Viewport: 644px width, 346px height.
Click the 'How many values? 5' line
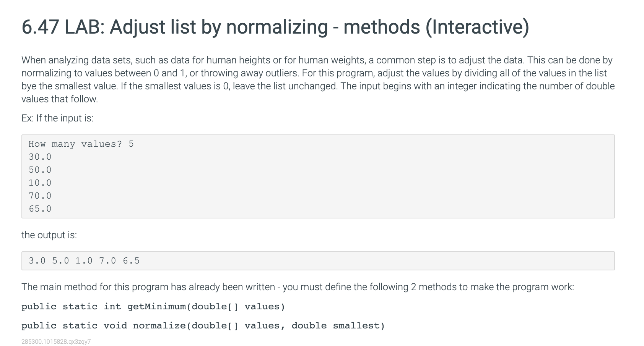click(81, 144)
